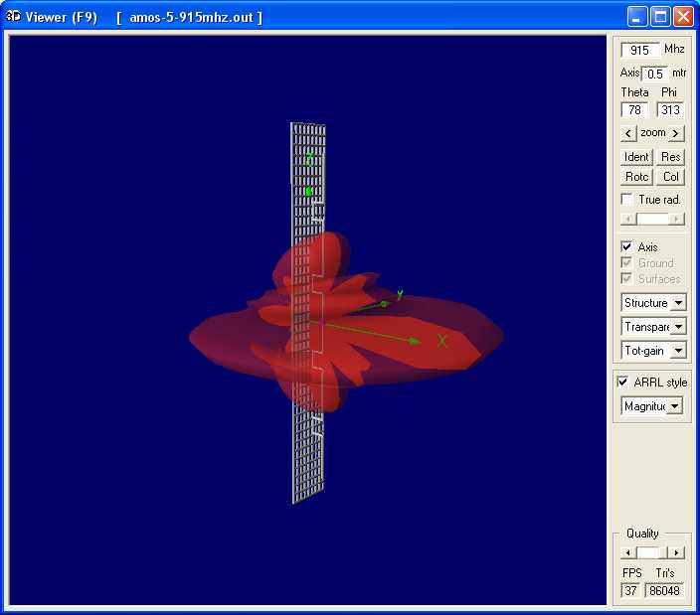
Task: Click the Rotc button
Action: (636, 177)
